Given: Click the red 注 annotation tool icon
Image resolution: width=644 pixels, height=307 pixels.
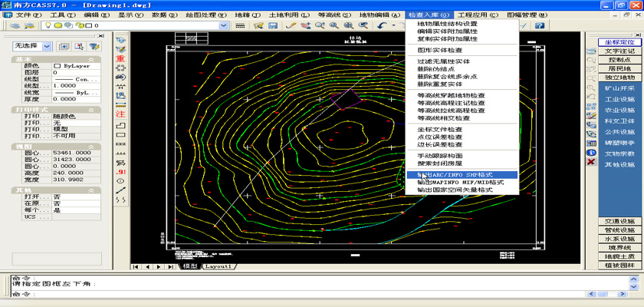Looking at the screenshot, I should [x=120, y=114].
